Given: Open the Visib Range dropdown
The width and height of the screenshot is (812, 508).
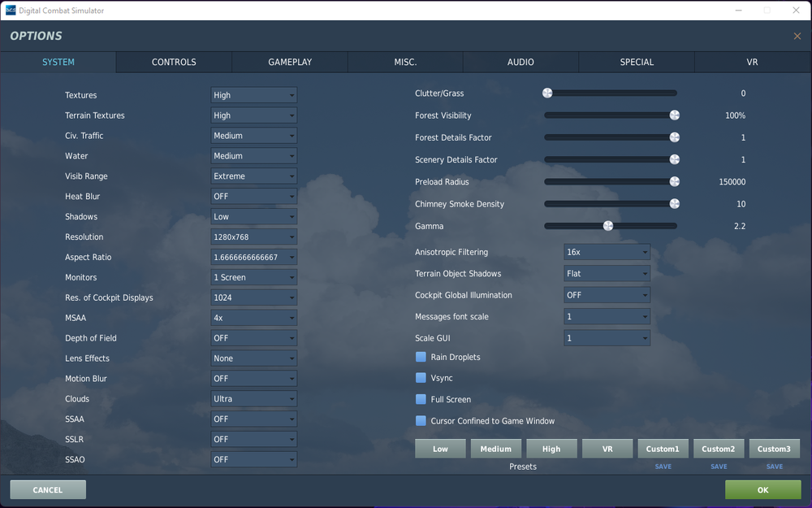Looking at the screenshot, I should (253, 176).
